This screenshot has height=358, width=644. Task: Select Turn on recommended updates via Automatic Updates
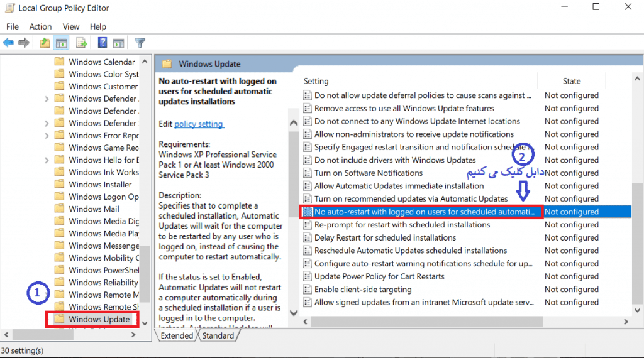tap(411, 199)
